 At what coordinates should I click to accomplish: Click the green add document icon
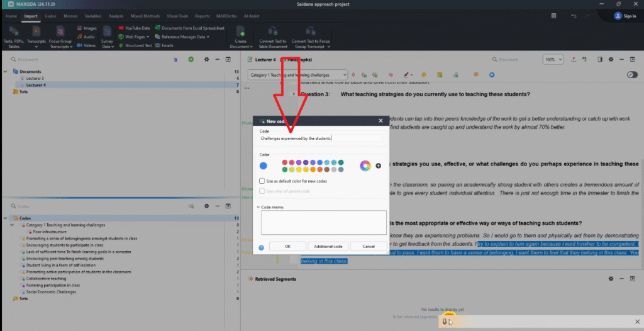tap(191, 59)
